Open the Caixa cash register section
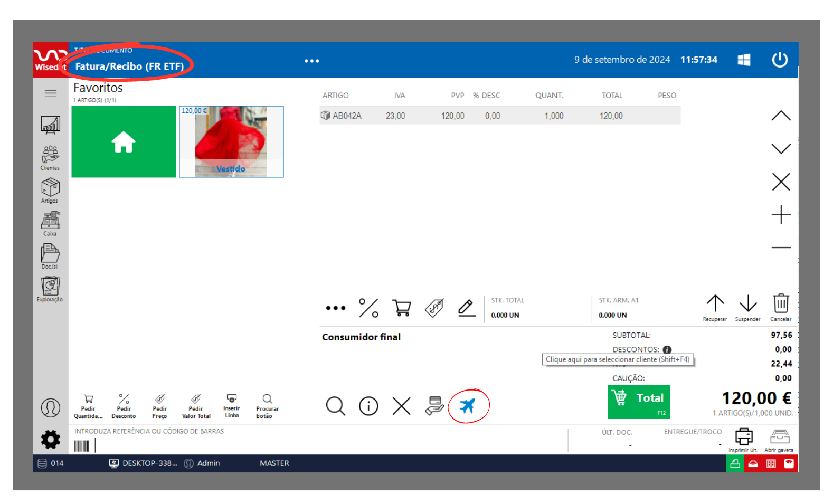The image size is (833, 504). click(x=50, y=223)
